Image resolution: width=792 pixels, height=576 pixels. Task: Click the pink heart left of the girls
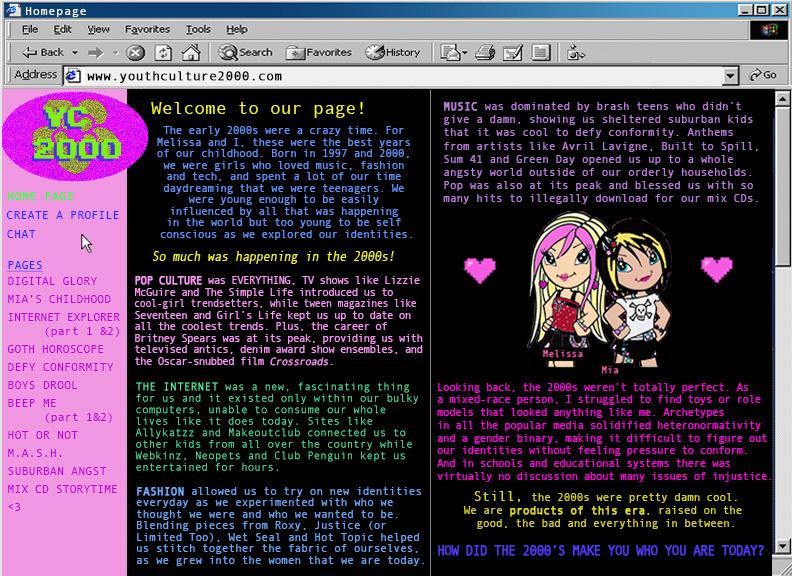[479, 270]
